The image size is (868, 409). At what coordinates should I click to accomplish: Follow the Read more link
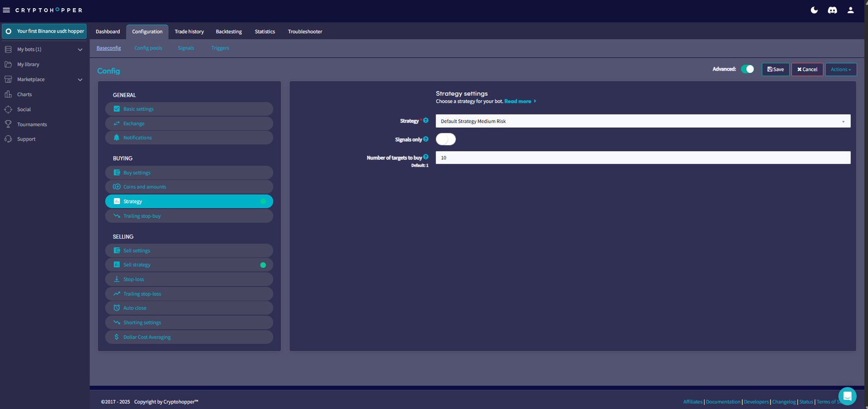520,101
